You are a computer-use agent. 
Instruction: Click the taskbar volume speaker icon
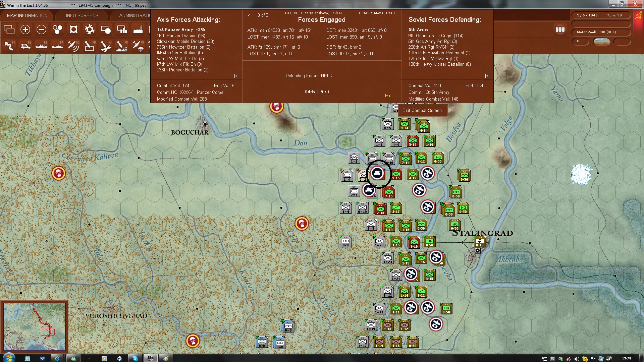pyautogui.click(x=577, y=359)
